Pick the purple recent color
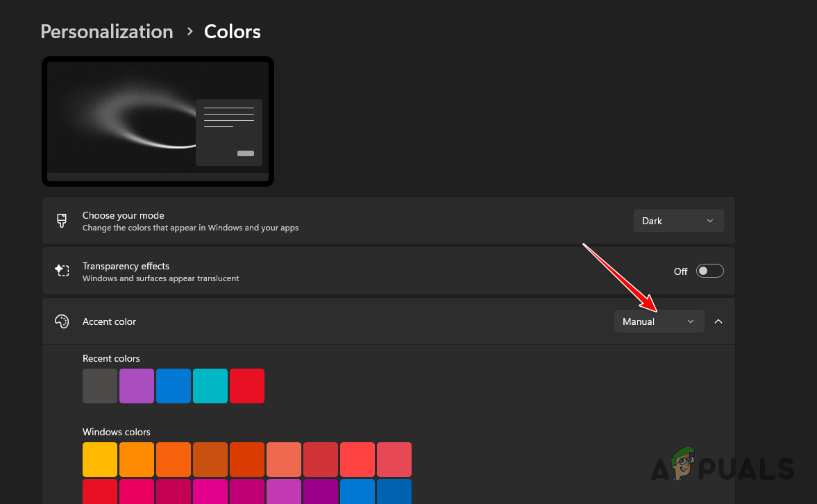817x504 pixels. click(137, 385)
